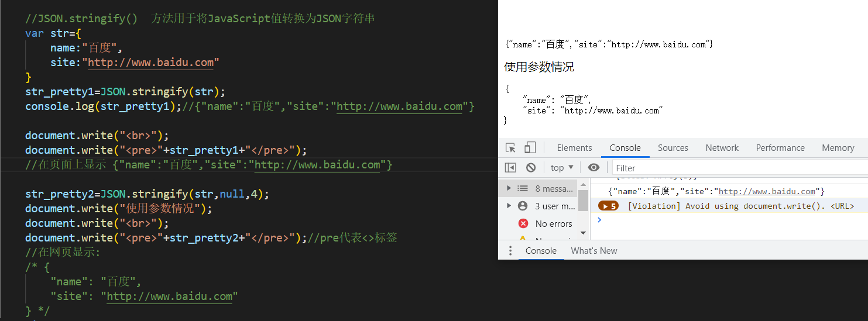Screen dimensions: 868x321
Task: Open the Performance tab
Action: (780, 148)
